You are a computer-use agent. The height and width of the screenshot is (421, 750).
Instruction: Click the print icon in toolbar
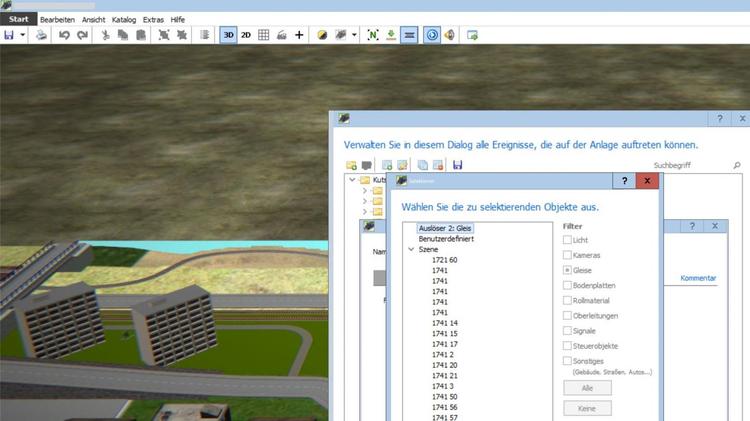[x=41, y=35]
